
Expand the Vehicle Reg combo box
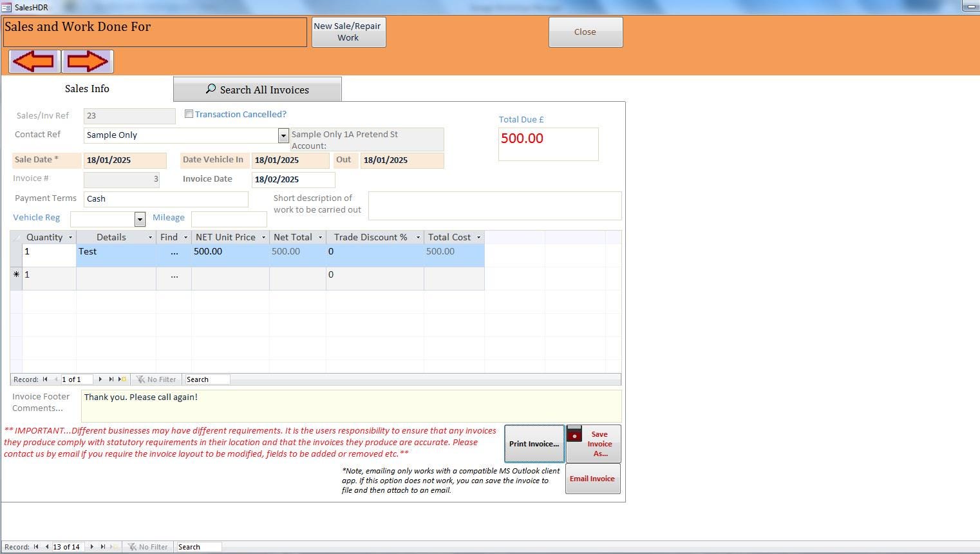click(140, 219)
